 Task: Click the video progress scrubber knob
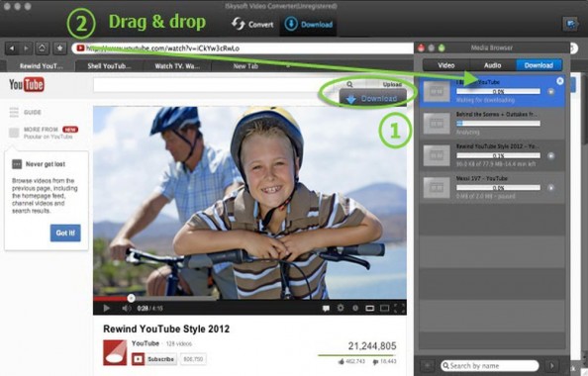tap(131, 299)
